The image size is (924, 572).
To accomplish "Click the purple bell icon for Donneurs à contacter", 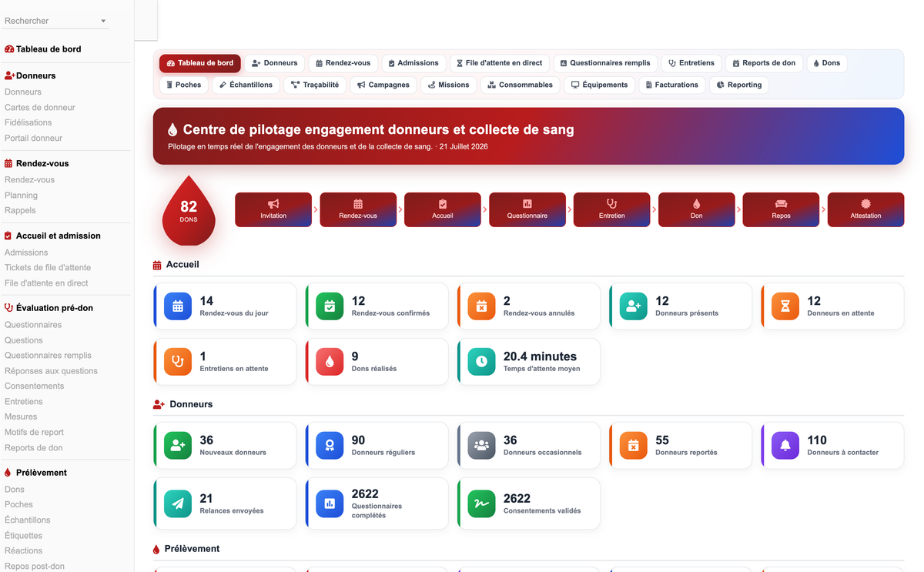I will click(785, 446).
